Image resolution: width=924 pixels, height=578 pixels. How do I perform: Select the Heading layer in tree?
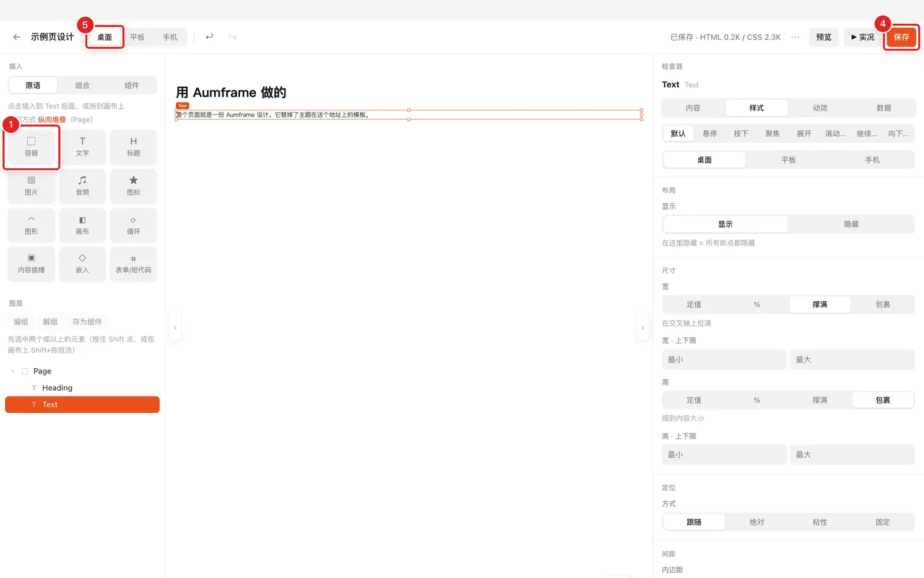[x=83, y=388]
